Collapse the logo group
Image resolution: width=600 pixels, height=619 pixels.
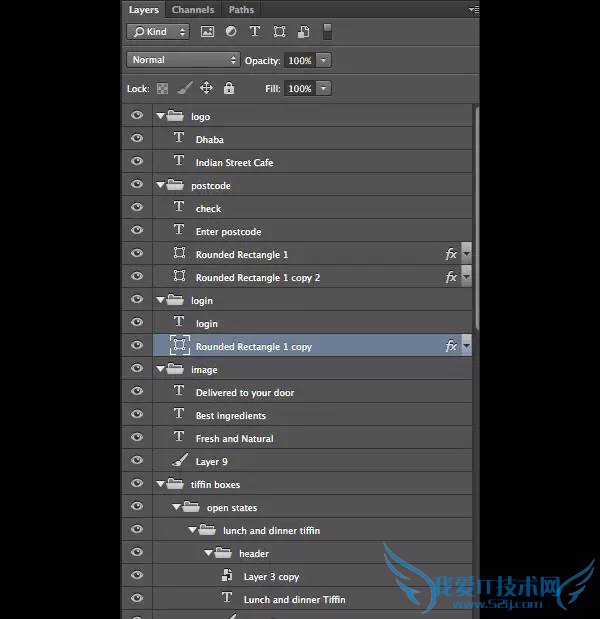coord(160,116)
